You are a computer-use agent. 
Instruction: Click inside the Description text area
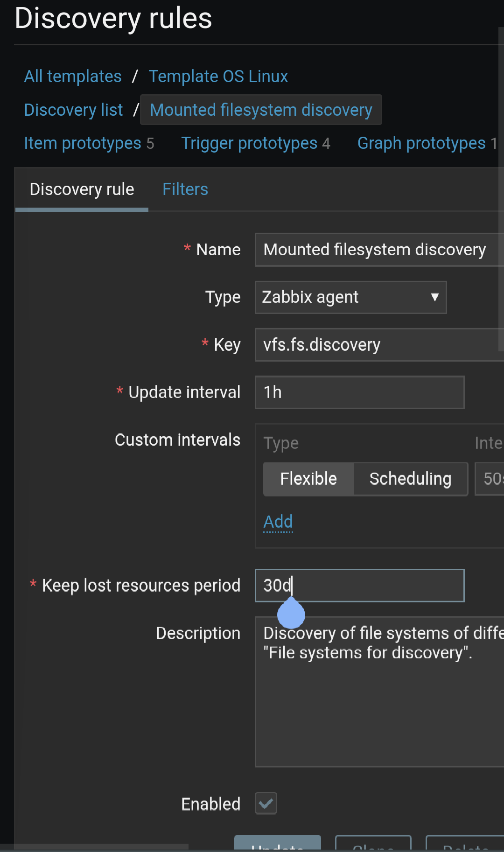coord(378,700)
